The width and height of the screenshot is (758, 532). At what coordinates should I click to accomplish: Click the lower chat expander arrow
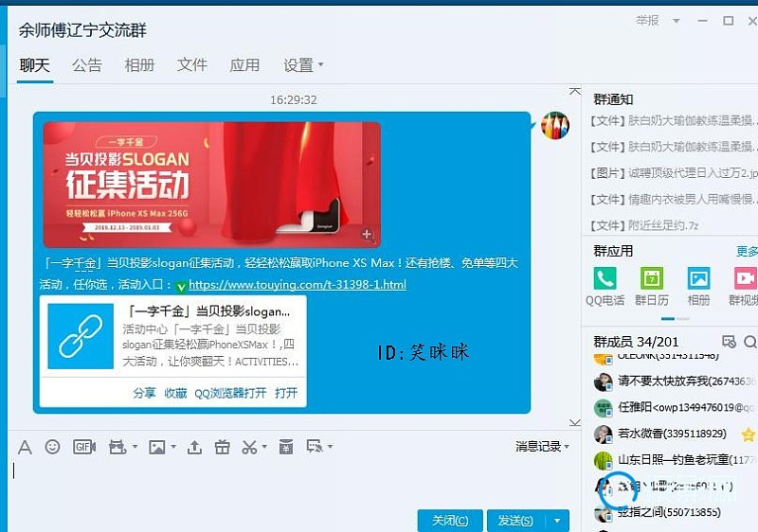(x=575, y=423)
